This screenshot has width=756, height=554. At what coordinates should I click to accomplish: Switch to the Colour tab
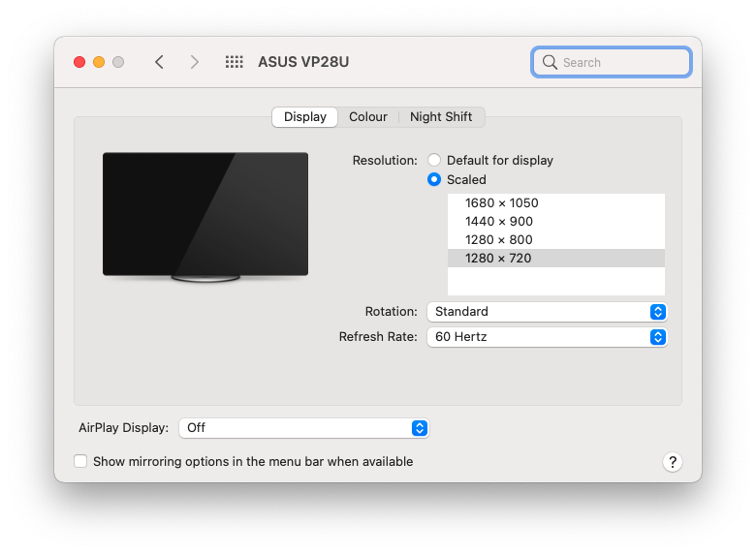tap(368, 117)
